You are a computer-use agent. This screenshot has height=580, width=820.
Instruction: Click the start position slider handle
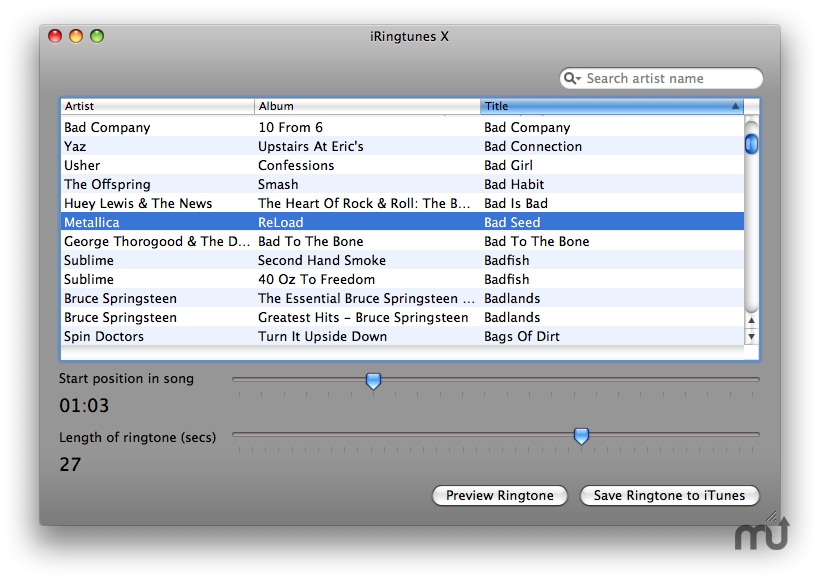coord(373,380)
